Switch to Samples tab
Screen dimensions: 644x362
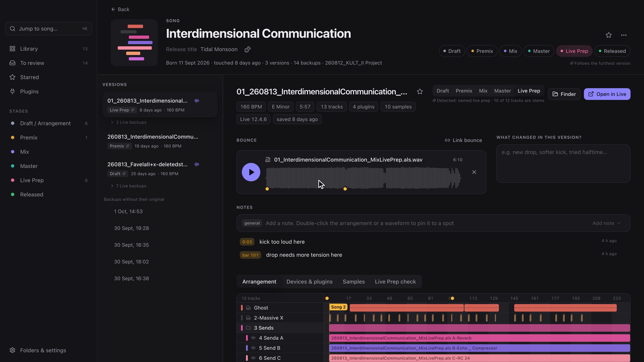tap(354, 282)
